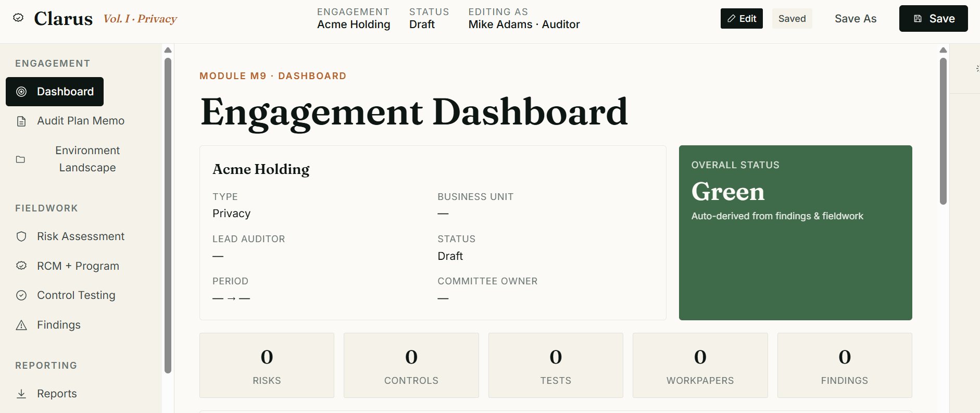The image size is (980, 413).
Task: Click sidebar scrollbar up arrow
Action: tap(168, 50)
